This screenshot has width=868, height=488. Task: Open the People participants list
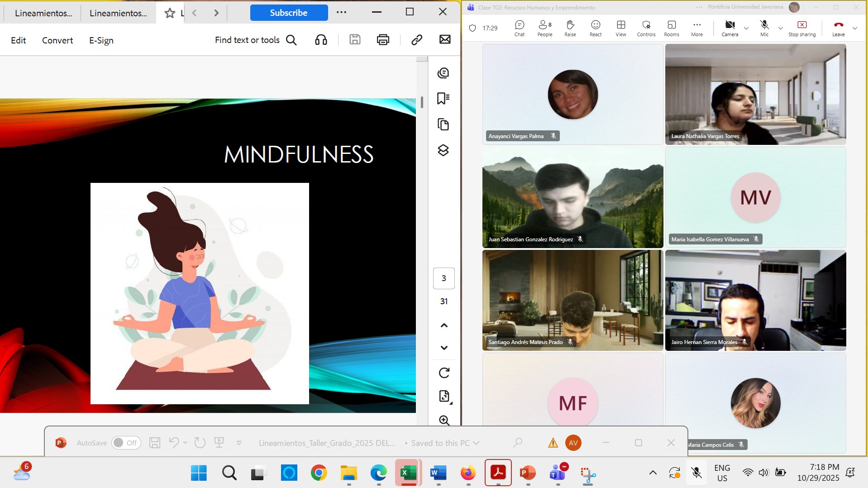[x=545, y=28]
